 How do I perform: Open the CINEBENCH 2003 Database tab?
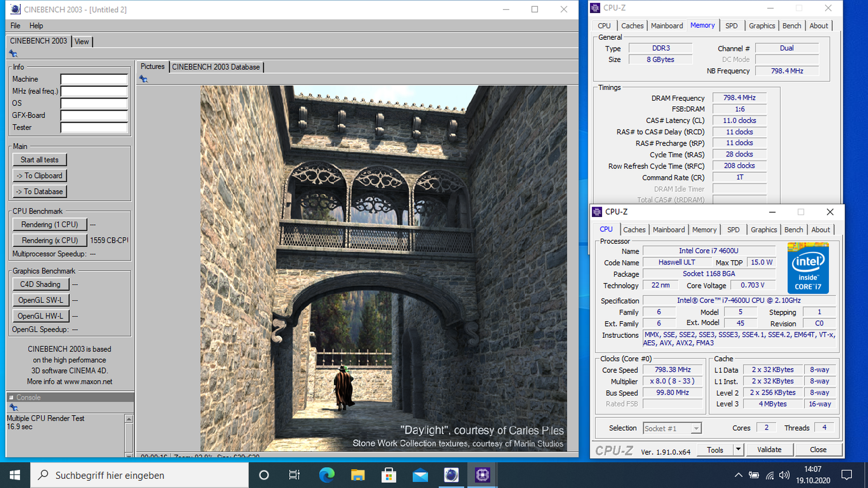(x=216, y=67)
